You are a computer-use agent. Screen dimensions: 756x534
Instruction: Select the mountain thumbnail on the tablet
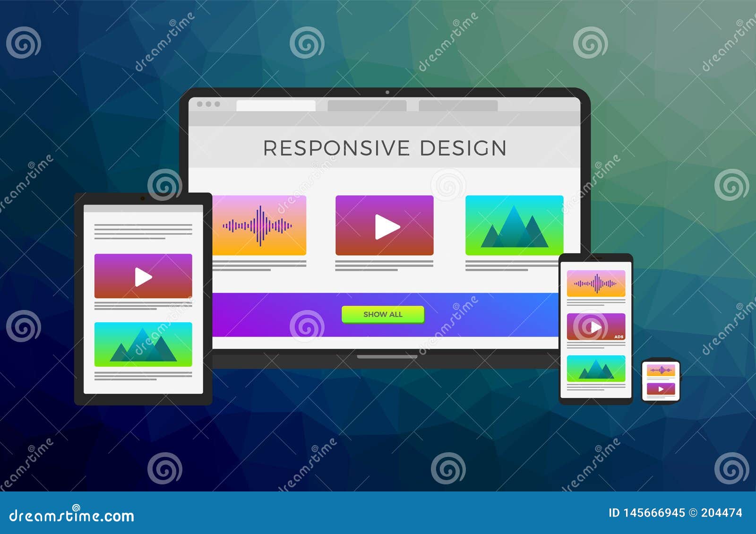click(143, 344)
